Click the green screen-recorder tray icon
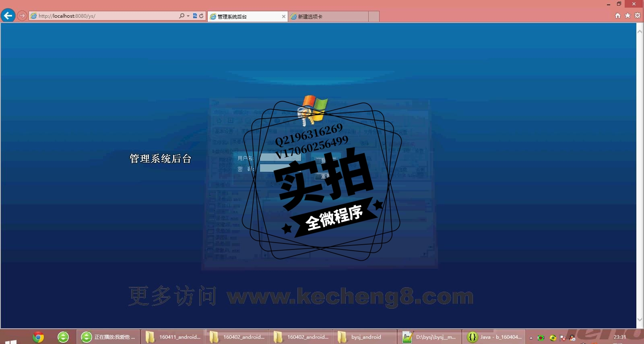 [541, 338]
